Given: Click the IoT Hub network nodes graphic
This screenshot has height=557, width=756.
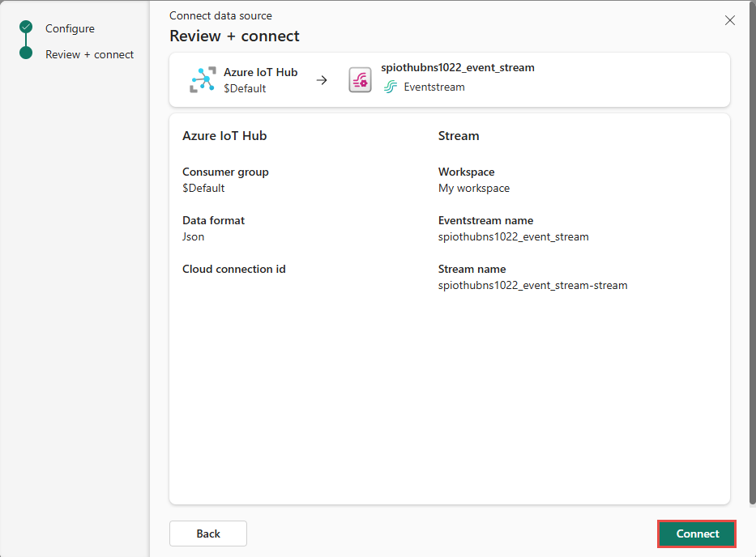Looking at the screenshot, I should point(203,79).
